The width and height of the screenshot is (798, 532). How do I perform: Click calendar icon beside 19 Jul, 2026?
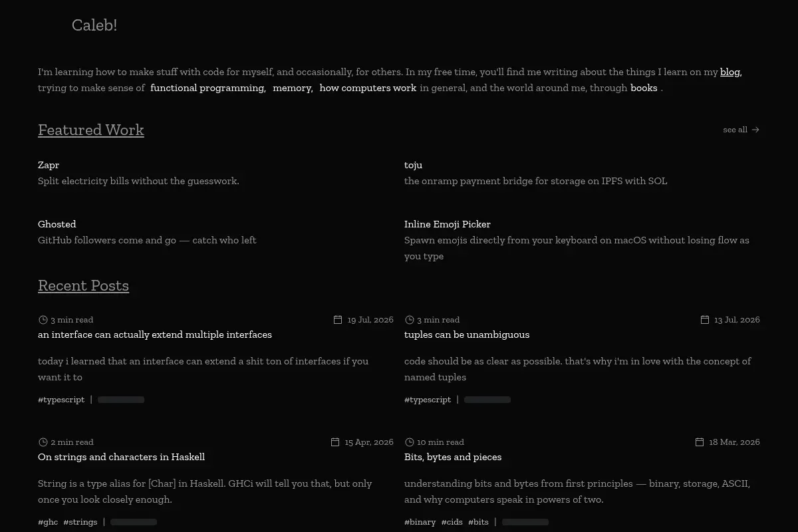tap(338, 320)
